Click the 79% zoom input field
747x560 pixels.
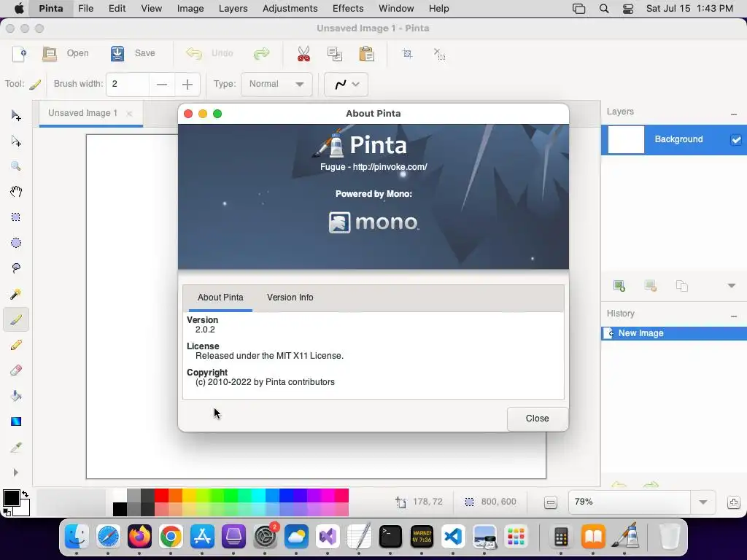[x=630, y=502]
